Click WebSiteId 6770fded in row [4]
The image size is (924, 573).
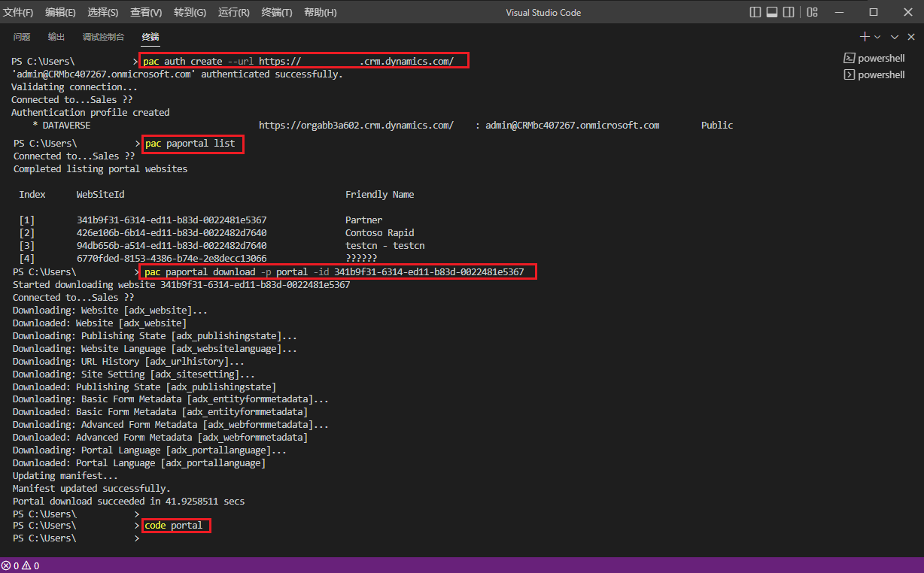coord(172,258)
